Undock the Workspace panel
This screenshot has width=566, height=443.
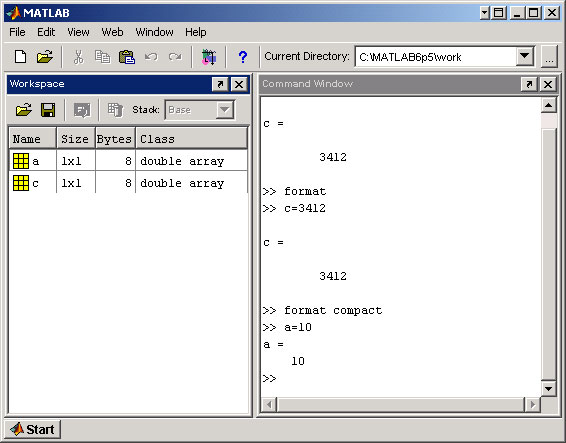[220, 84]
